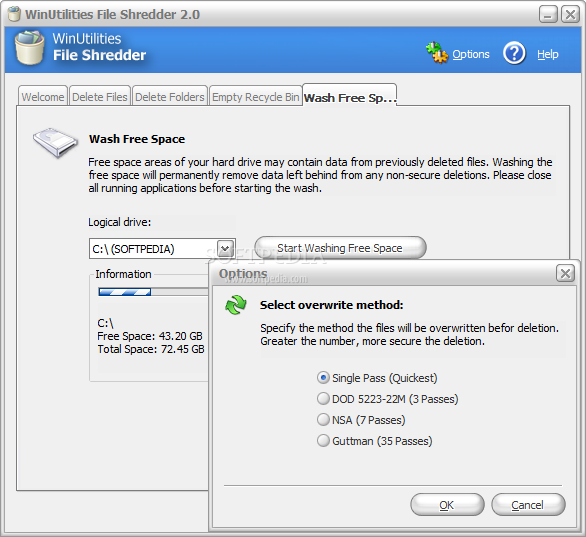Click 'Select overwrite method:' heading
This screenshot has width=586, height=537.
coord(331,305)
